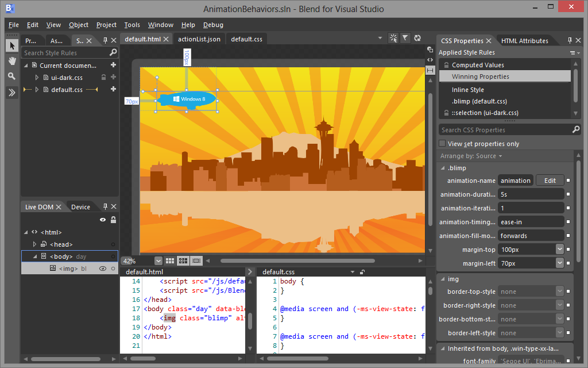Screen dimensions: 588x368
Task: Open the Object menu
Action: click(x=78, y=25)
